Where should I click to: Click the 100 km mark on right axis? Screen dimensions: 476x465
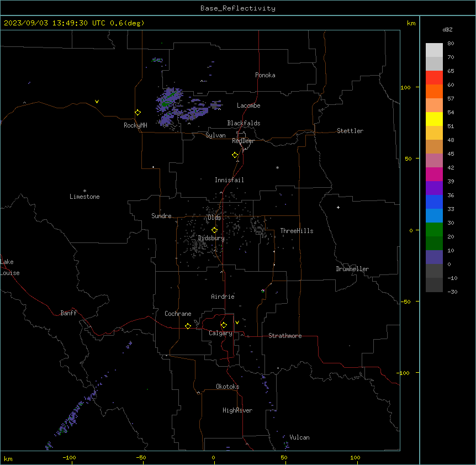[405, 87]
